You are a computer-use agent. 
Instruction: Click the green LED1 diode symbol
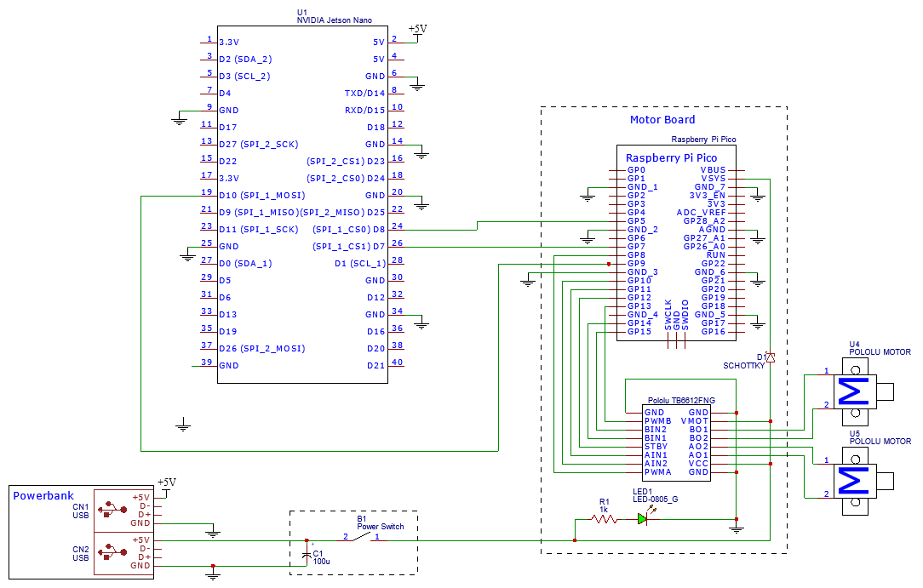pos(643,518)
